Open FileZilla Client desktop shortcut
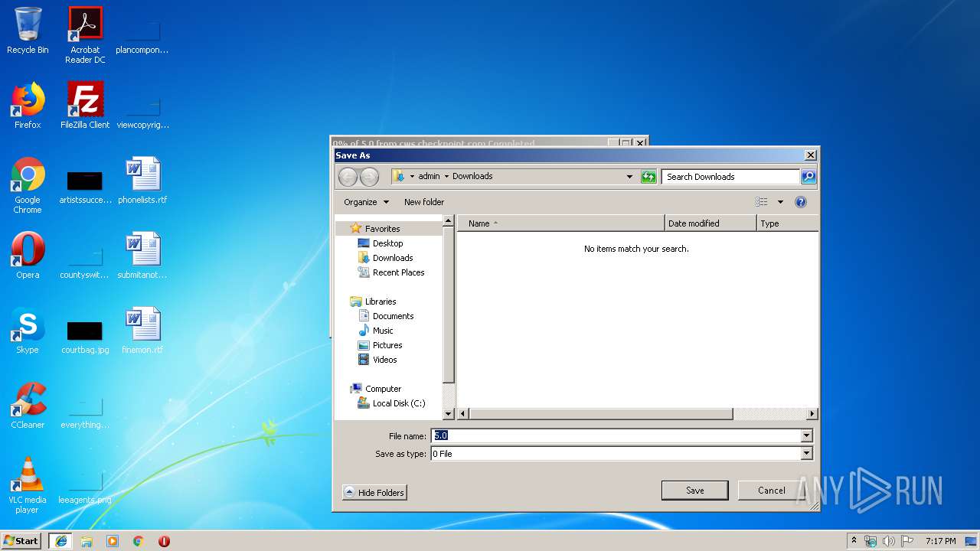The width and height of the screenshot is (980, 551). click(x=85, y=106)
